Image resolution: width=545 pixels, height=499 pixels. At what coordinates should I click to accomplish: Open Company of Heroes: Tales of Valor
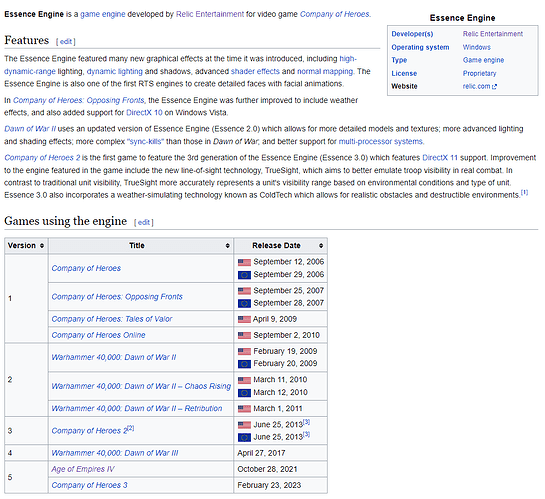tap(112, 319)
